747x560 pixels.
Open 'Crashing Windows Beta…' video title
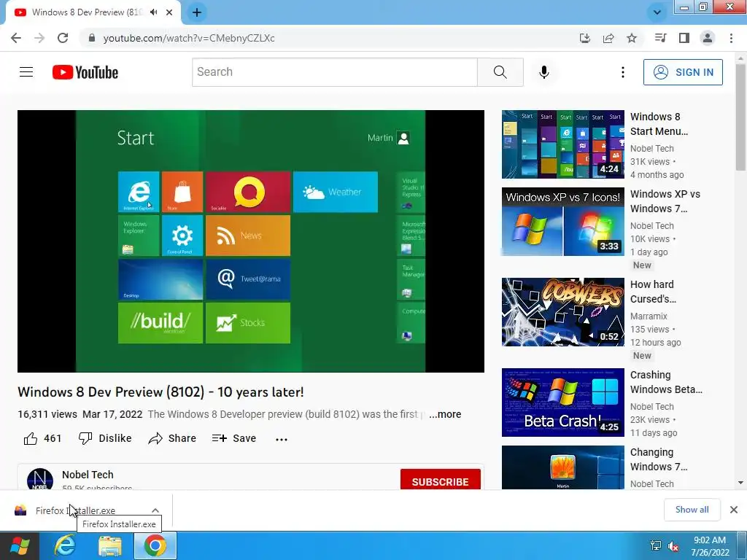click(x=666, y=382)
